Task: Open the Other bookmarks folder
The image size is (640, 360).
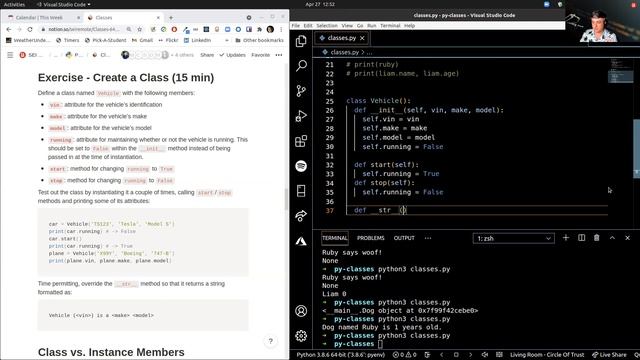Action: pyautogui.click(x=259, y=40)
